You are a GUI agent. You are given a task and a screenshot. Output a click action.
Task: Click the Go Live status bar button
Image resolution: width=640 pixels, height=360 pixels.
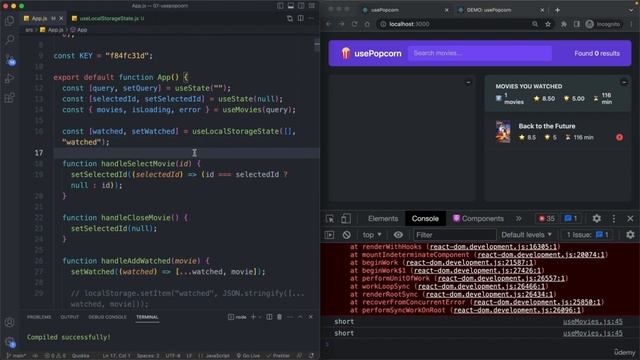pos(248,356)
